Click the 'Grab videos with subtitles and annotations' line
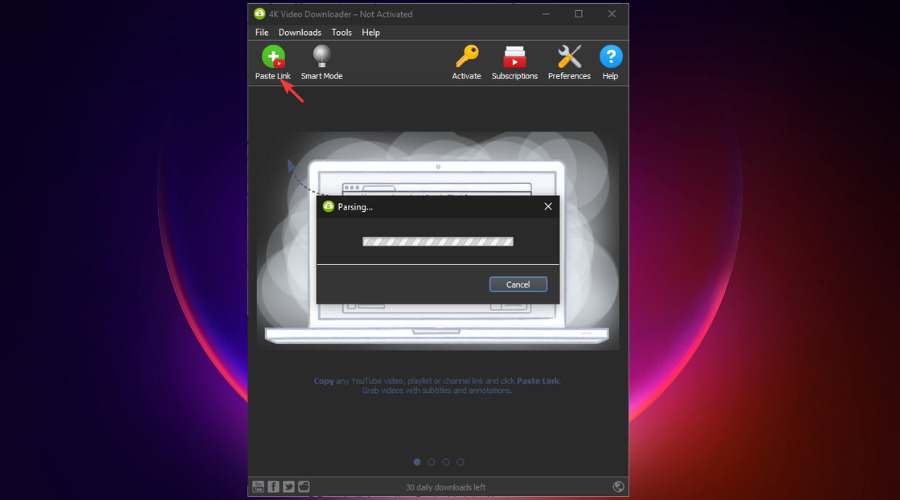 point(437,390)
